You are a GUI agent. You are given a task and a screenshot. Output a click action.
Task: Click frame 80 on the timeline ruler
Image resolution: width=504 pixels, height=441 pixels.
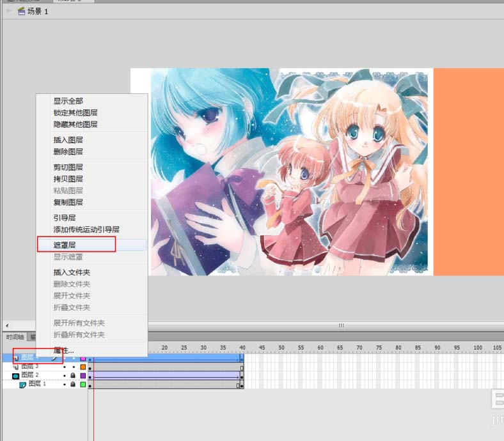(x=398, y=348)
